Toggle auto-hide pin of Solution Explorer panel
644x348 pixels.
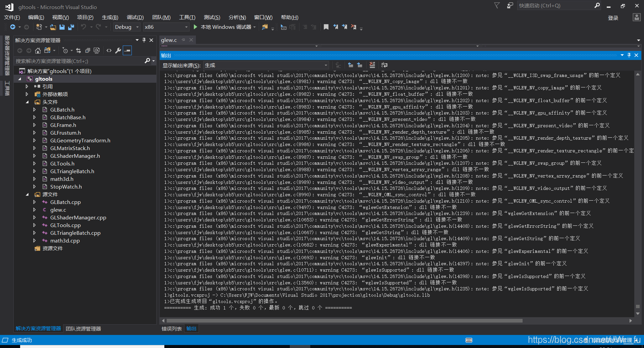tap(144, 40)
